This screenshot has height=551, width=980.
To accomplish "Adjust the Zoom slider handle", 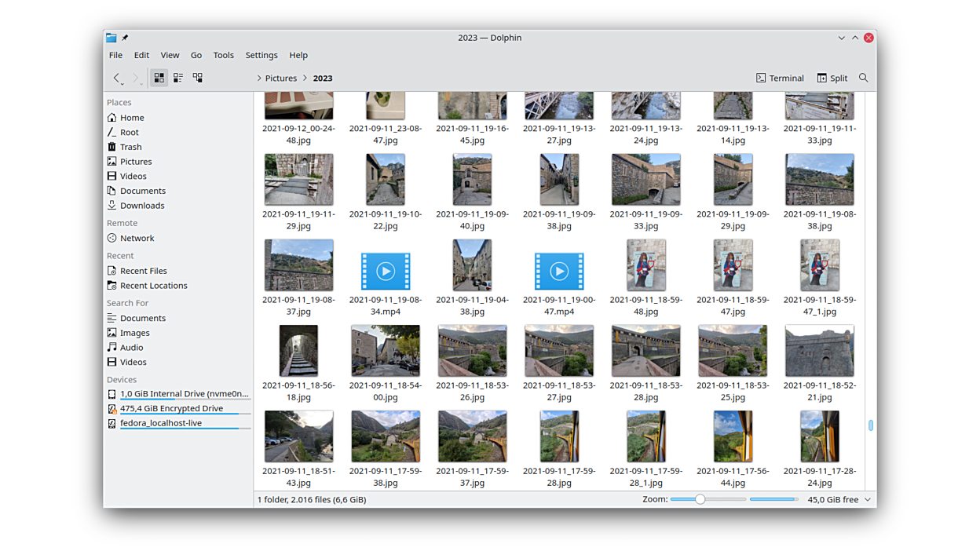I will pyautogui.click(x=700, y=499).
